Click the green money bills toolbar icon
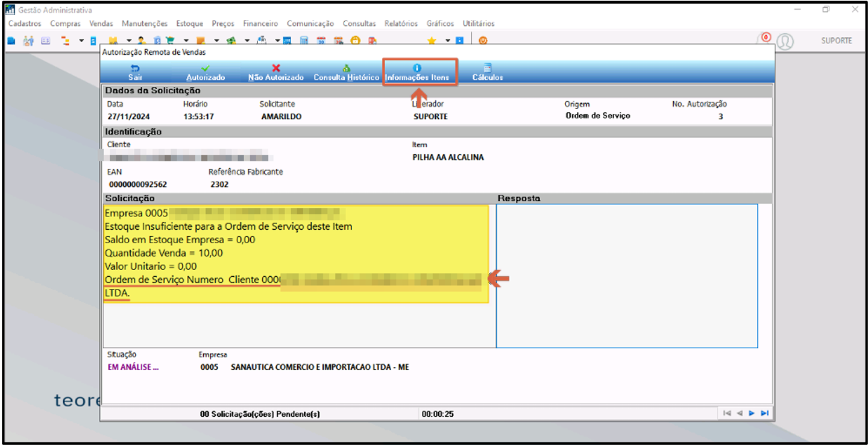Screen dimensions: 868x445 tap(231, 41)
